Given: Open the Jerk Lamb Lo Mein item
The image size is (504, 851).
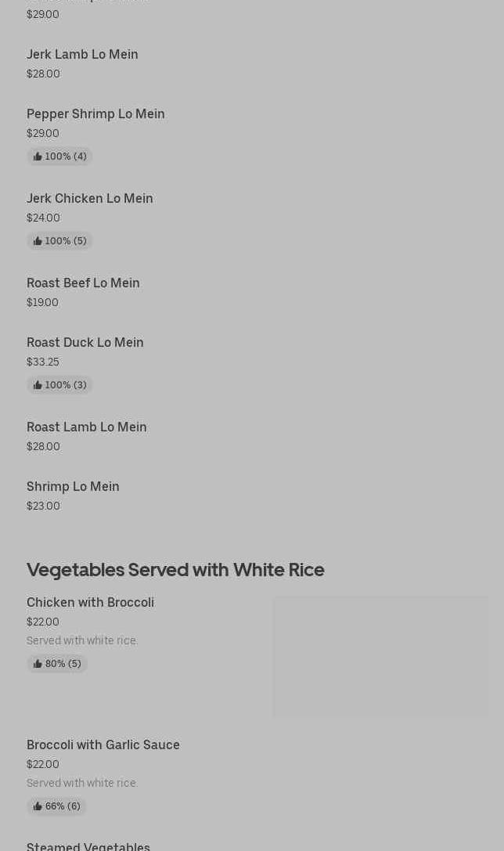Looking at the screenshot, I should click(82, 55).
